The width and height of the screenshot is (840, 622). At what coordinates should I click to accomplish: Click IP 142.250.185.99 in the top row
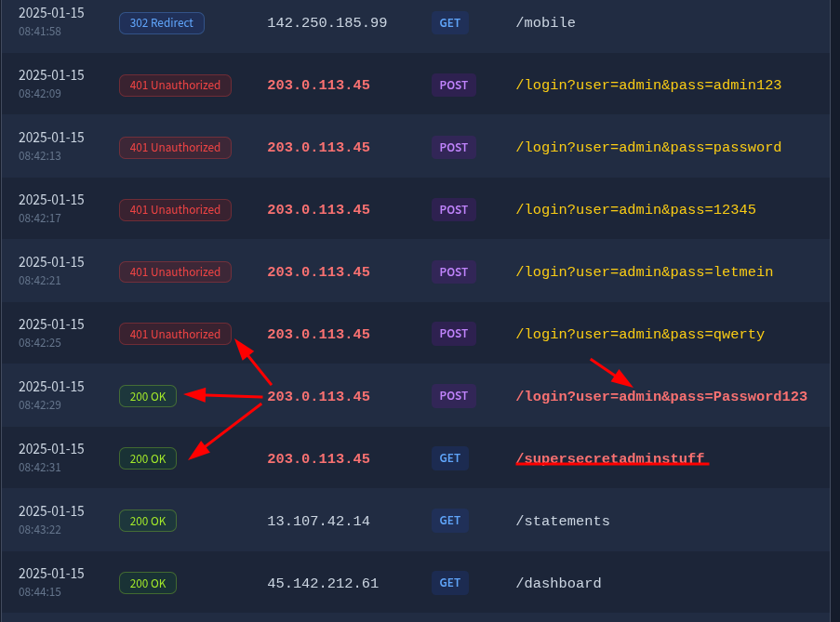pos(327,22)
